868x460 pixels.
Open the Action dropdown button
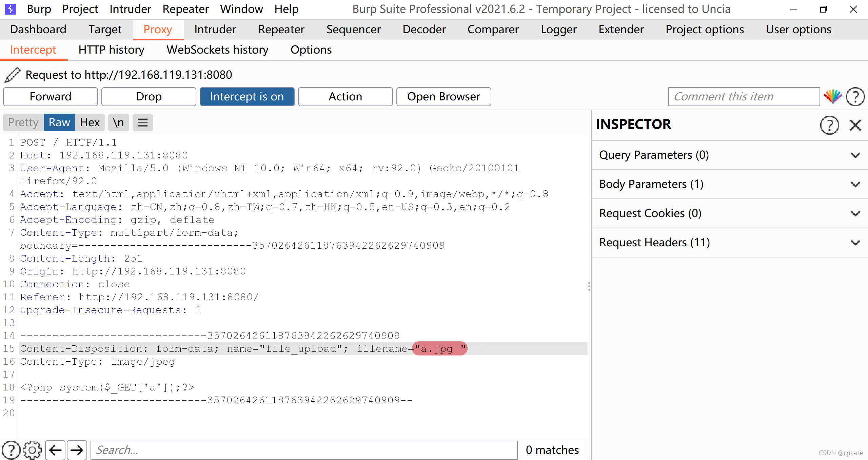pyautogui.click(x=345, y=97)
